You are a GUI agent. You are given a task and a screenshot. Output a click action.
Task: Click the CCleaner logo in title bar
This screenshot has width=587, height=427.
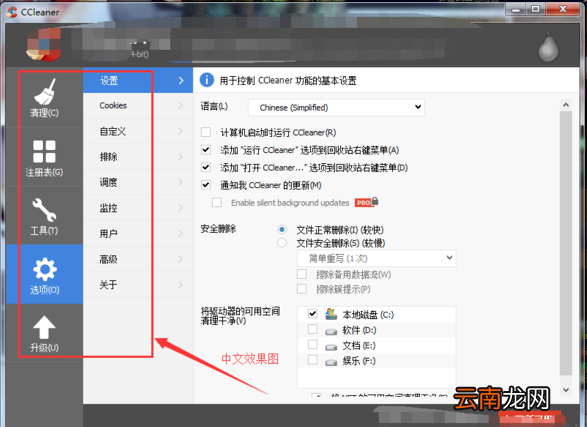tap(11, 12)
